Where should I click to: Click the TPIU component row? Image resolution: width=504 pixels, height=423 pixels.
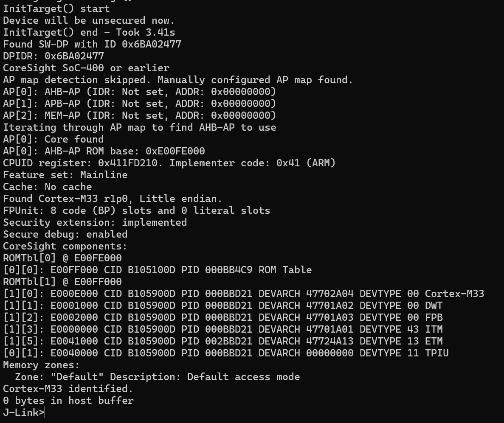coord(225,353)
